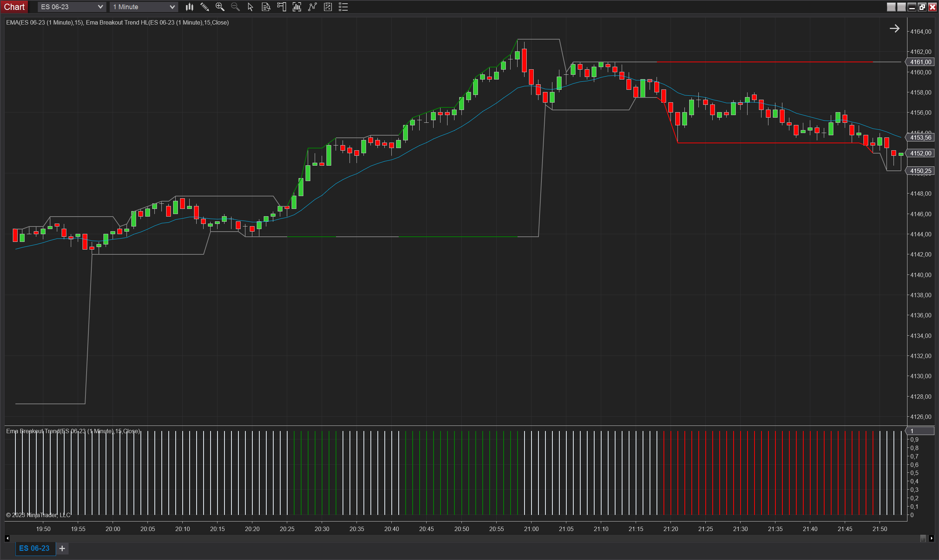
Task: Click the 21:00 time axis label
Action: click(531, 529)
